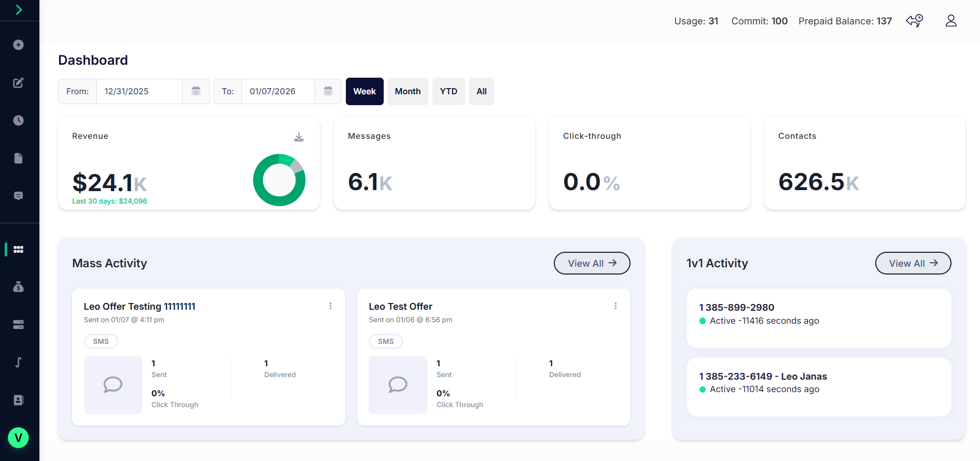Open the clock icon in sidebar
The height and width of the screenshot is (461, 980).
click(x=19, y=121)
